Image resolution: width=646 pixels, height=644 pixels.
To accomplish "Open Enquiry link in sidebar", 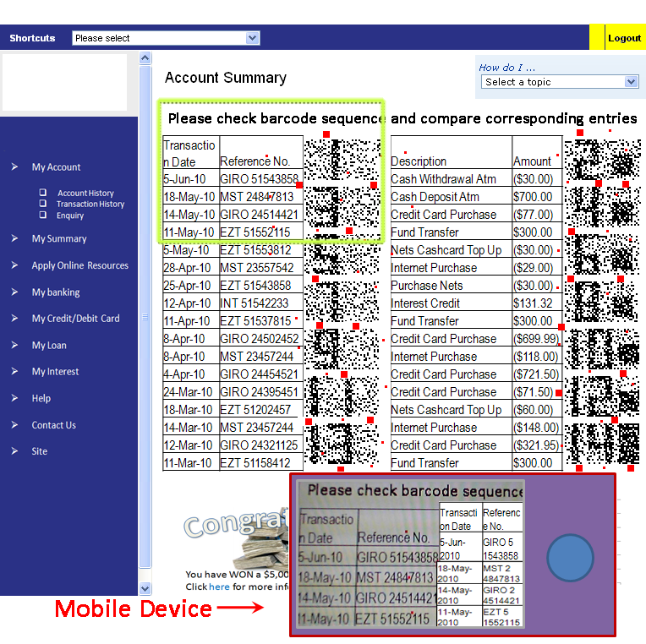I will tap(70, 216).
